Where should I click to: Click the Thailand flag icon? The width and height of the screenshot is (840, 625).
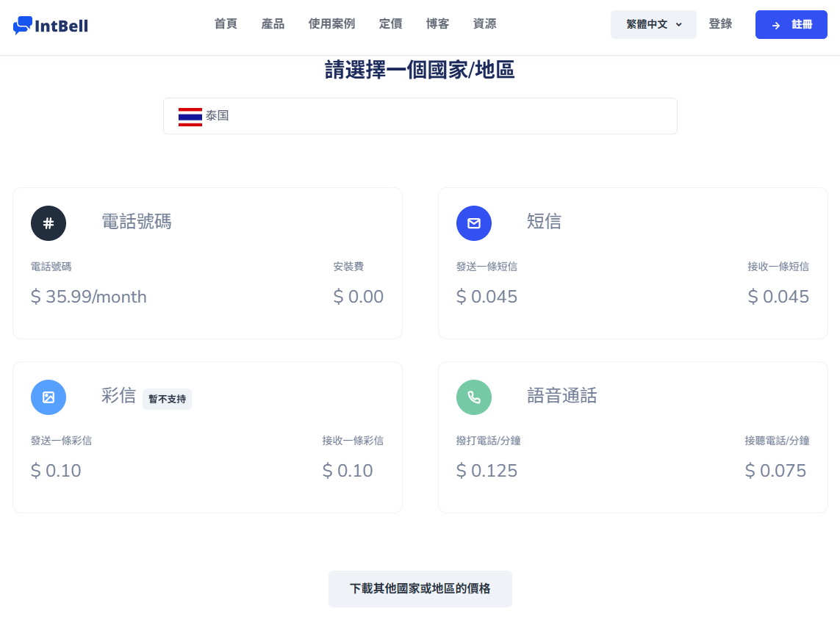(190, 117)
